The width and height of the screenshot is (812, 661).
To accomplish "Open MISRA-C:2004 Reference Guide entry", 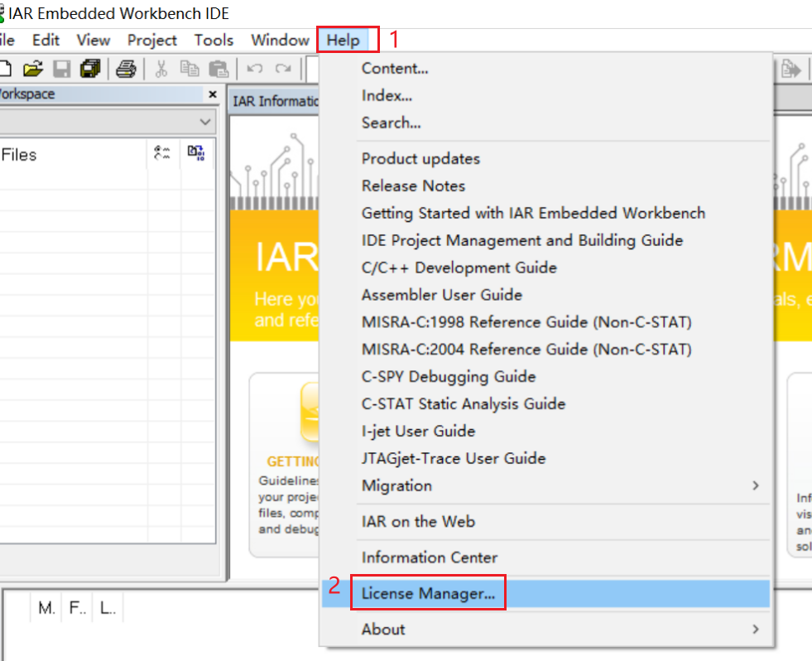I will (545, 350).
